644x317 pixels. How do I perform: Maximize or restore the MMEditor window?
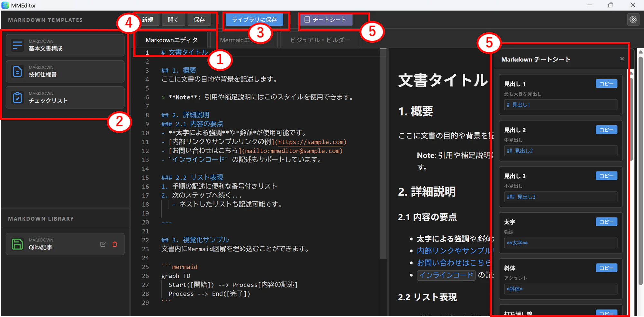click(x=611, y=5)
